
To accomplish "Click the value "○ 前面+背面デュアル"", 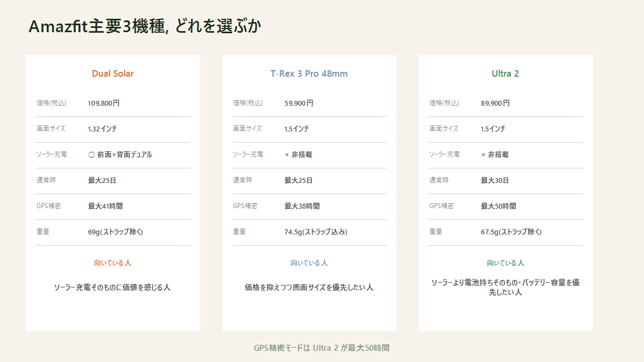I will [x=120, y=154].
